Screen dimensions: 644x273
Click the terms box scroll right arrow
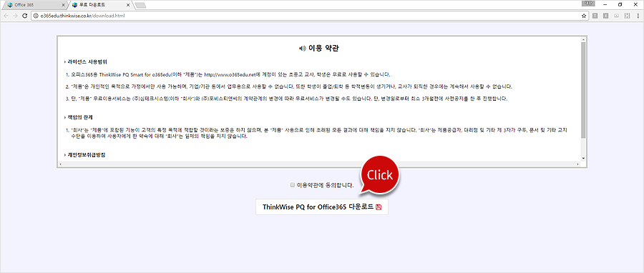pyautogui.click(x=578, y=164)
